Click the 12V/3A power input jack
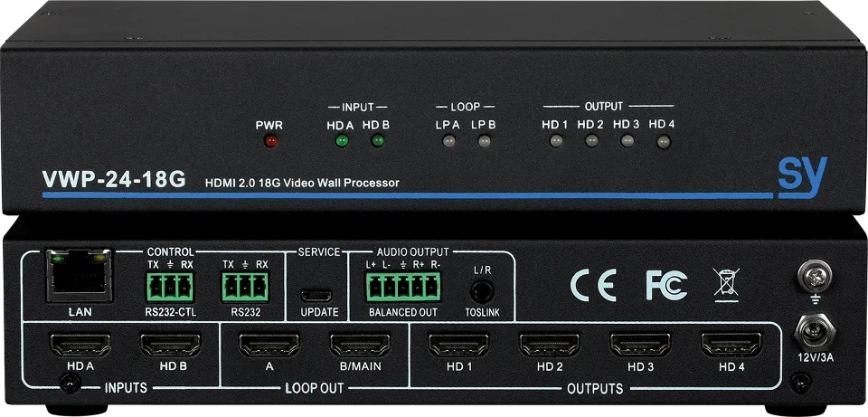 coord(816,331)
